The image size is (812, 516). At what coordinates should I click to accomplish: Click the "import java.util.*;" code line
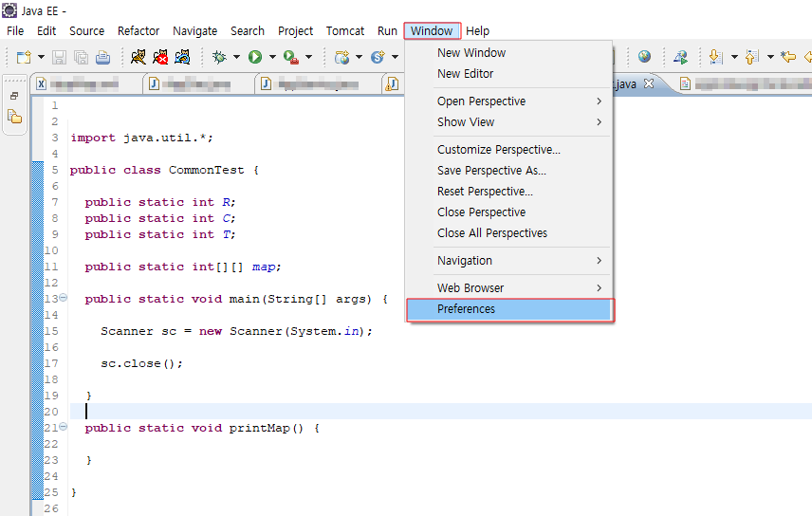[x=141, y=138]
